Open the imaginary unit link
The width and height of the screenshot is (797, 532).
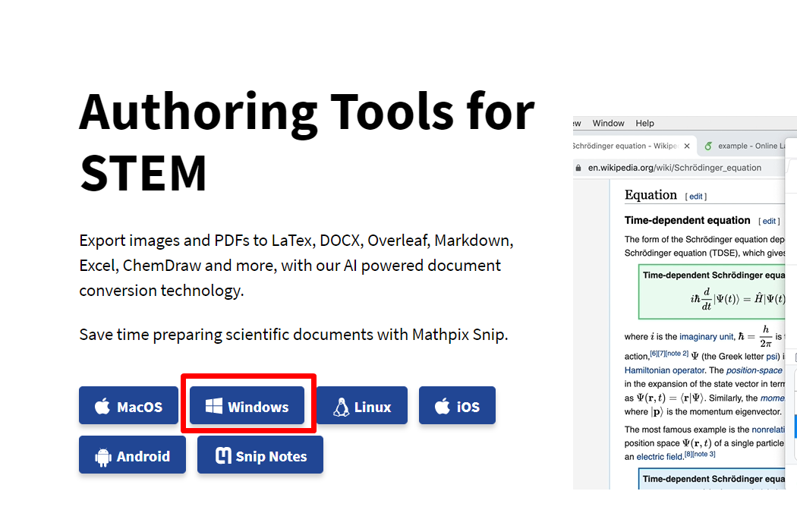pos(707,336)
